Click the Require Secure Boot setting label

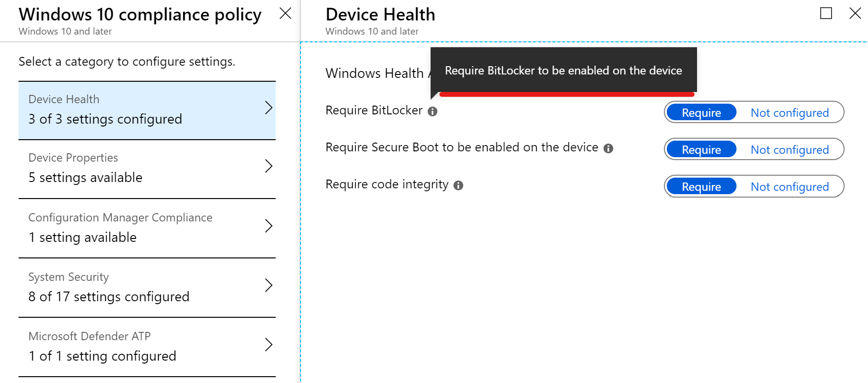[x=462, y=147]
